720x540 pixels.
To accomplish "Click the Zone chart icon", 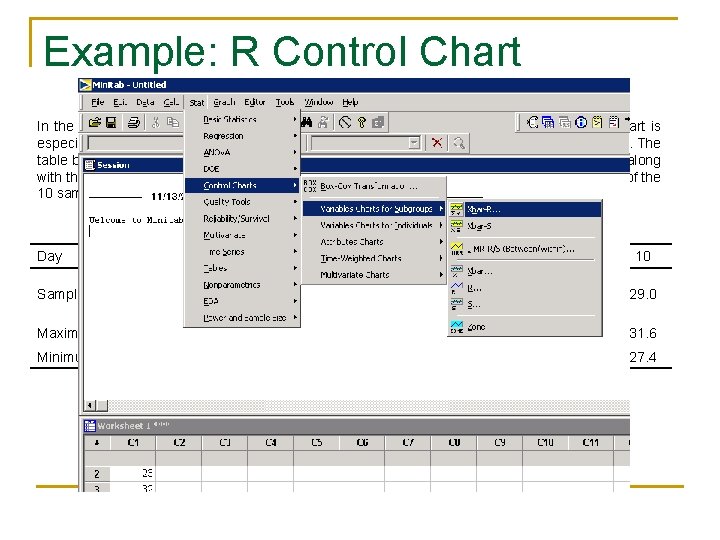I will coord(456,327).
